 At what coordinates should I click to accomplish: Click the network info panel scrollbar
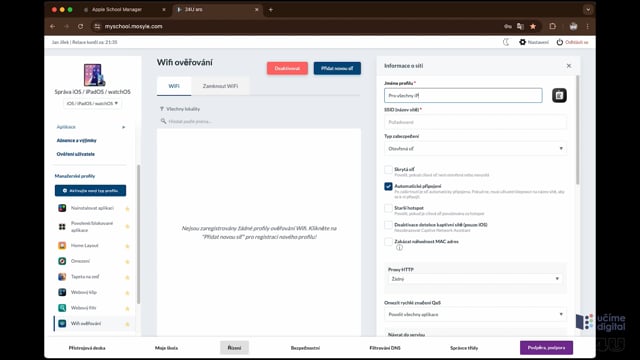578,130
